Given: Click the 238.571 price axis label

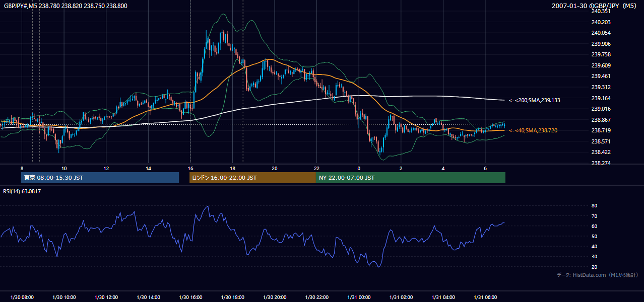Looking at the screenshot, I should pyautogui.click(x=602, y=141).
